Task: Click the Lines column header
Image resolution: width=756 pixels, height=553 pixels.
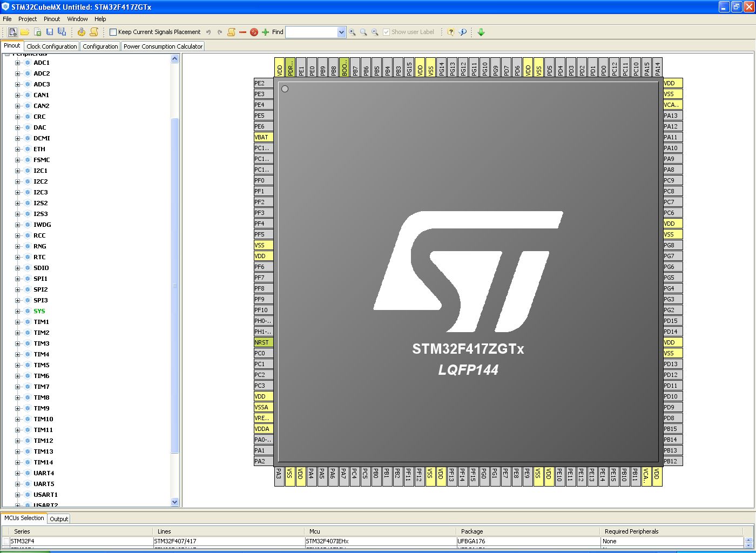Action: (228, 531)
